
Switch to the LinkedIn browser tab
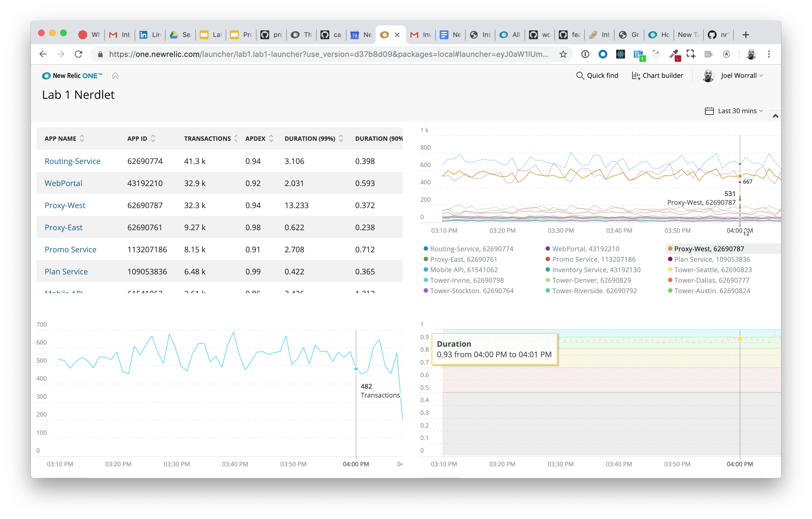click(x=150, y=35)
